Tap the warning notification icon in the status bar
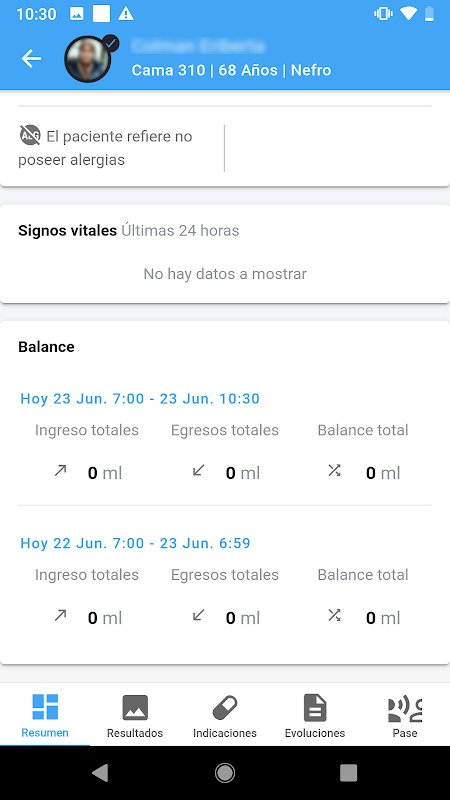 [x=126, y=14]
